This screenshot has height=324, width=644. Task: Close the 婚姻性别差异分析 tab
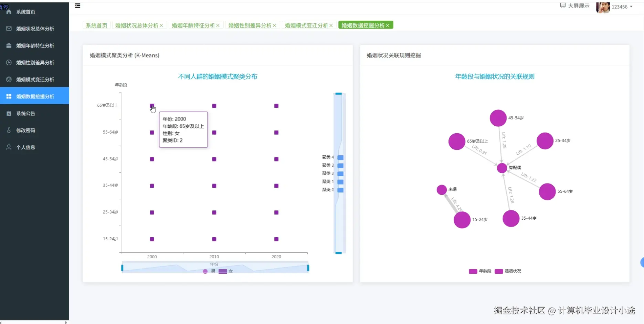pos(274,25)
